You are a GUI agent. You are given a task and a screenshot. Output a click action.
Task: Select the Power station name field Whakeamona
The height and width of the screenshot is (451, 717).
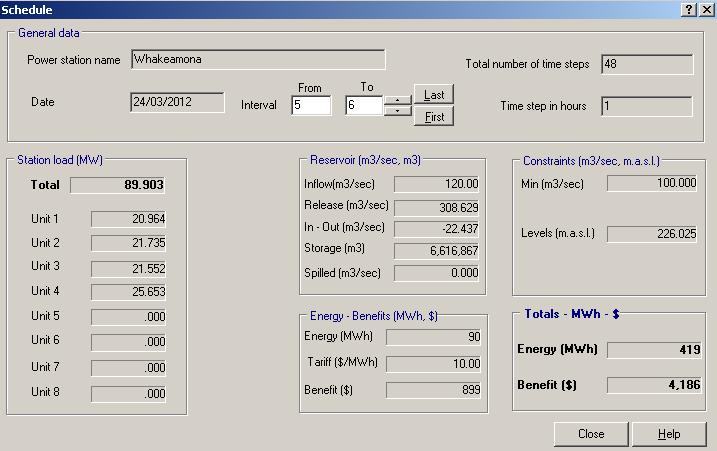[x=258, y=59]
